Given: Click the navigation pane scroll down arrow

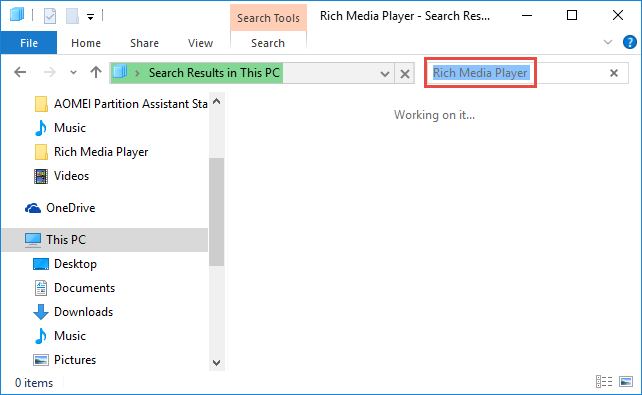Looking at the screenshot, I should (217, 363).
